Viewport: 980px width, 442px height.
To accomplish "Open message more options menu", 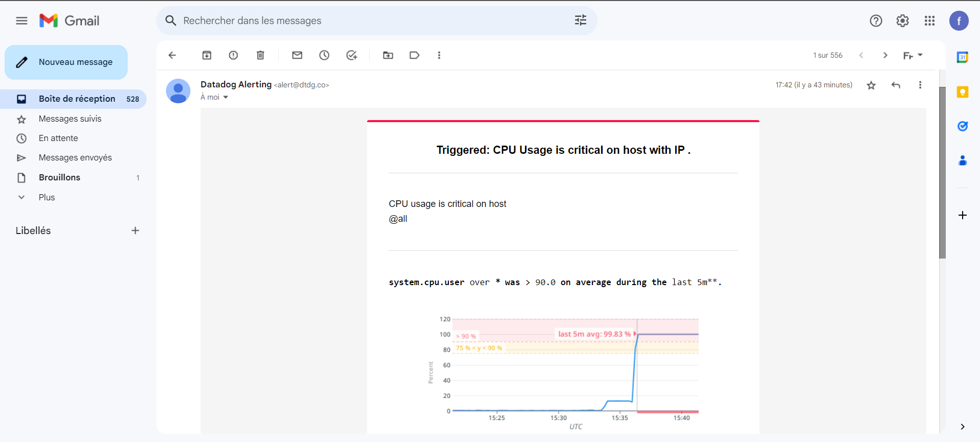I will (920, 85).
